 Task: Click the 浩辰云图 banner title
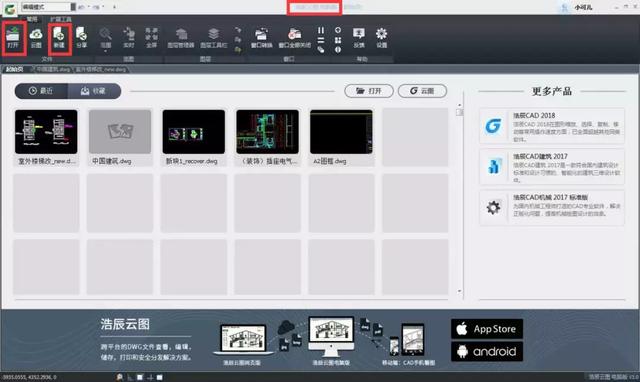[x=125, y=324]
